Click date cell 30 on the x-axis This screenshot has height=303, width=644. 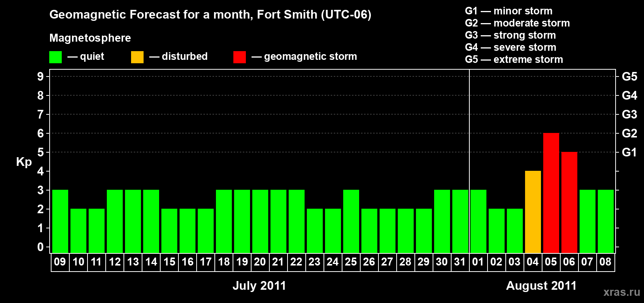tap(442, 262)
